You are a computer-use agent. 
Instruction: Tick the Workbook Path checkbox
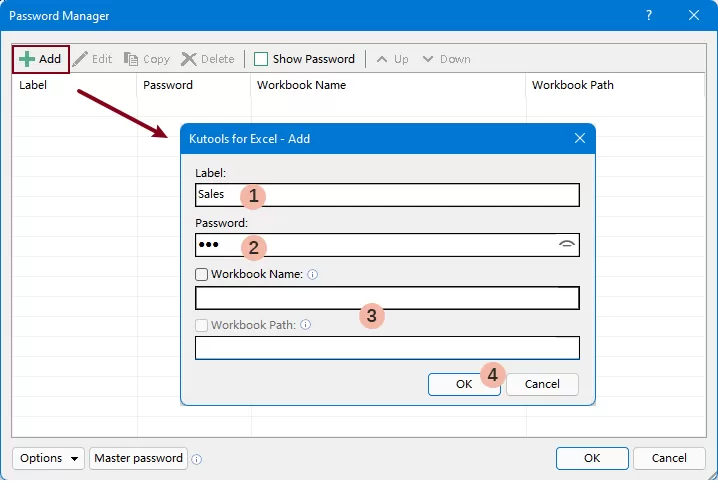click(x=201, y=325)
